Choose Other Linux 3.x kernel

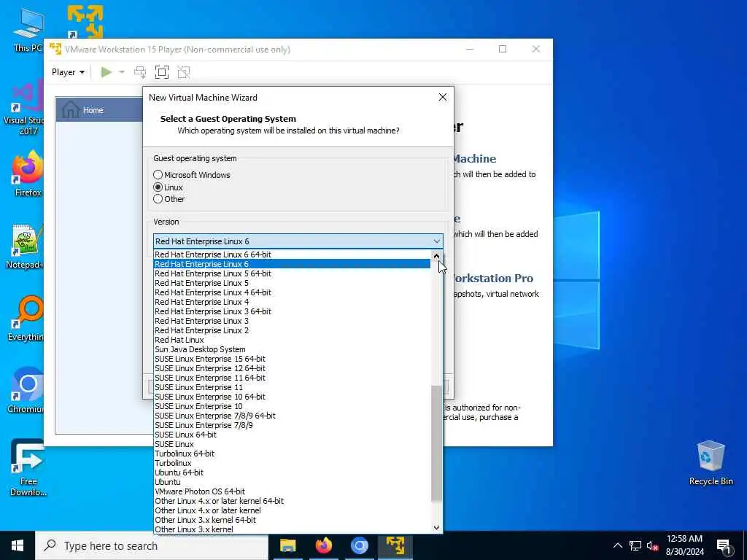(x=293, y=529)
